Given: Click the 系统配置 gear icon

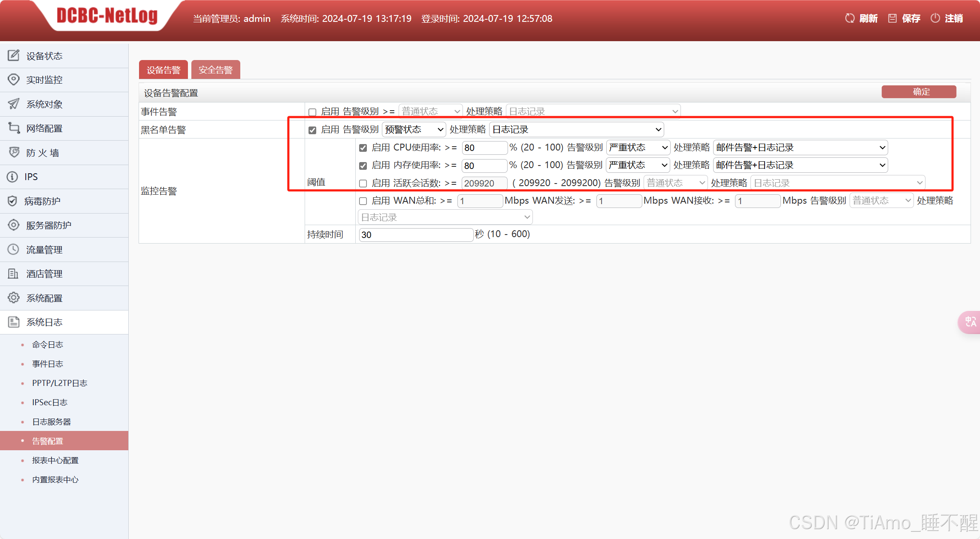Looking at the screenshot, I should (14, 298).
